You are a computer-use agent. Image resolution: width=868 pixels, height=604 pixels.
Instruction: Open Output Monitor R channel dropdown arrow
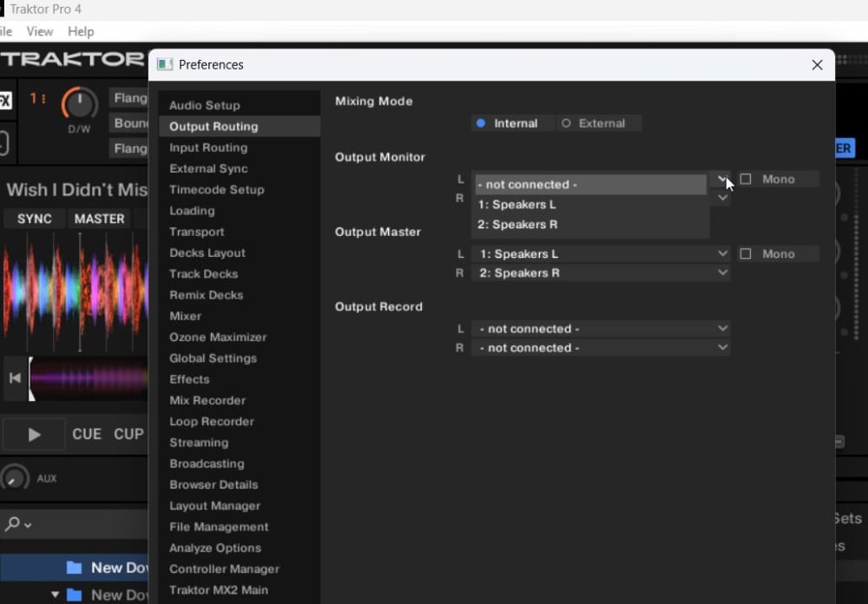tap(722, 198)
